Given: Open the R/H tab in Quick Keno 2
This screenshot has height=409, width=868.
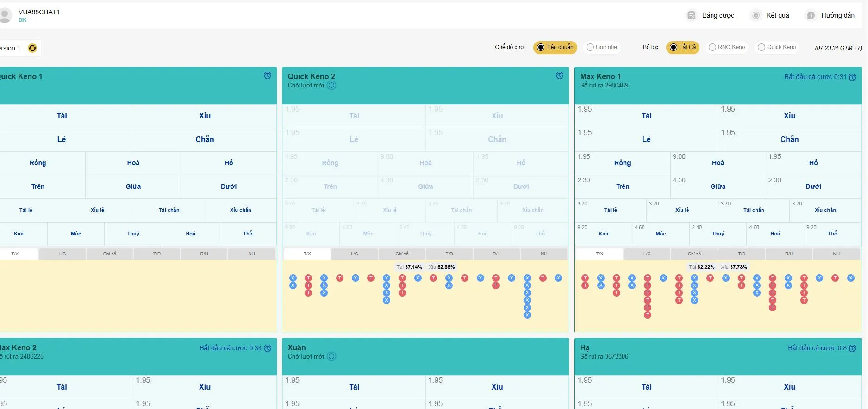Looking at the screenshot, I should [x=496, y=254].
